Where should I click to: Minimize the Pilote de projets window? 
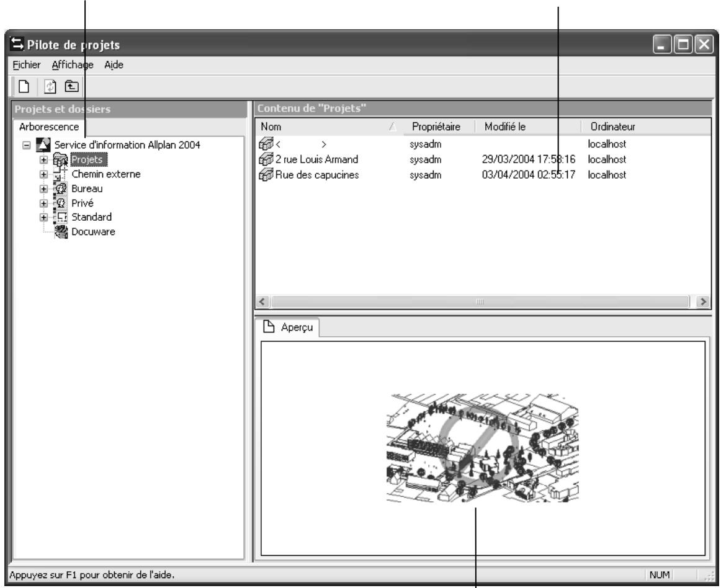662,45
